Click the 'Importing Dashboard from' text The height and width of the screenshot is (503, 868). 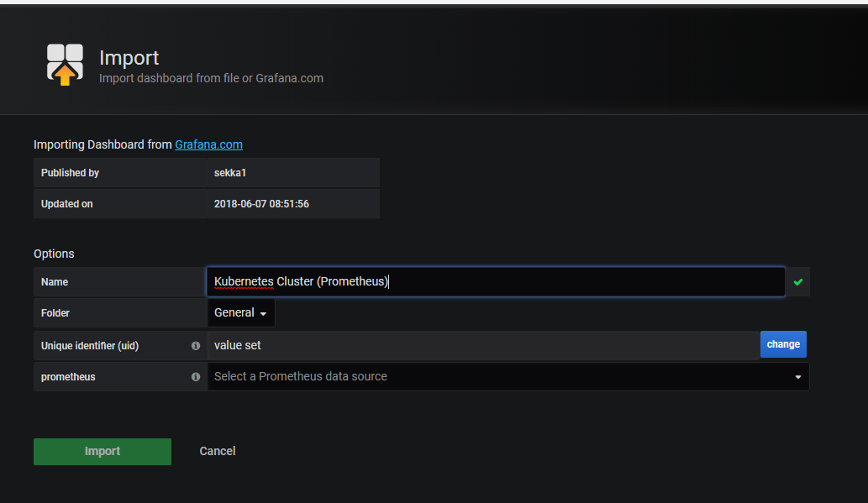coord(103,144)
